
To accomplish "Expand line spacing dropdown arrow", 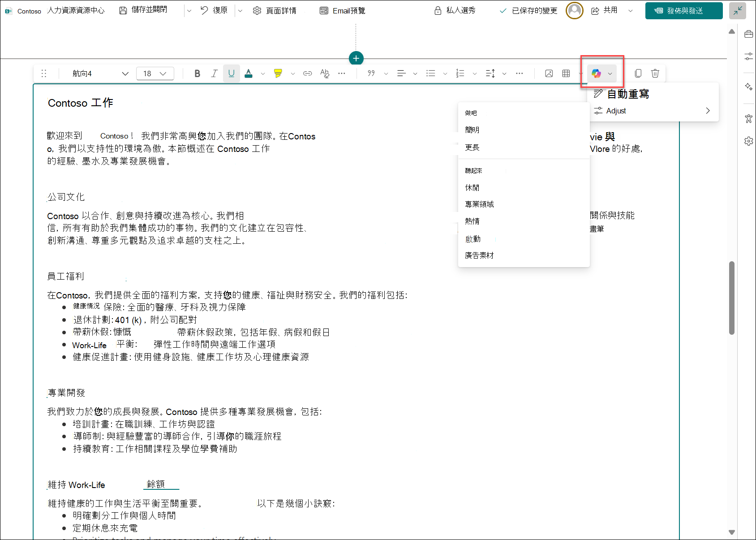I will [x=504, y=73].
